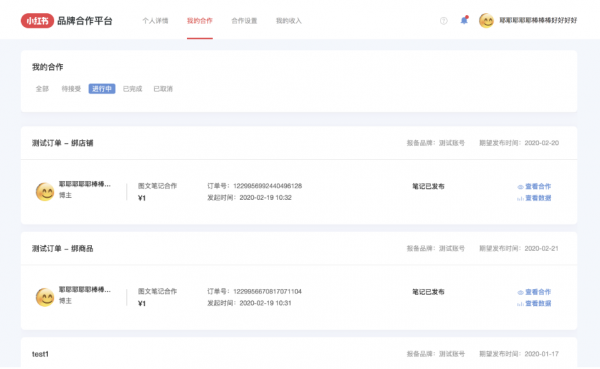Click blogger avatar in 绑店铺 order

(45, 192)
